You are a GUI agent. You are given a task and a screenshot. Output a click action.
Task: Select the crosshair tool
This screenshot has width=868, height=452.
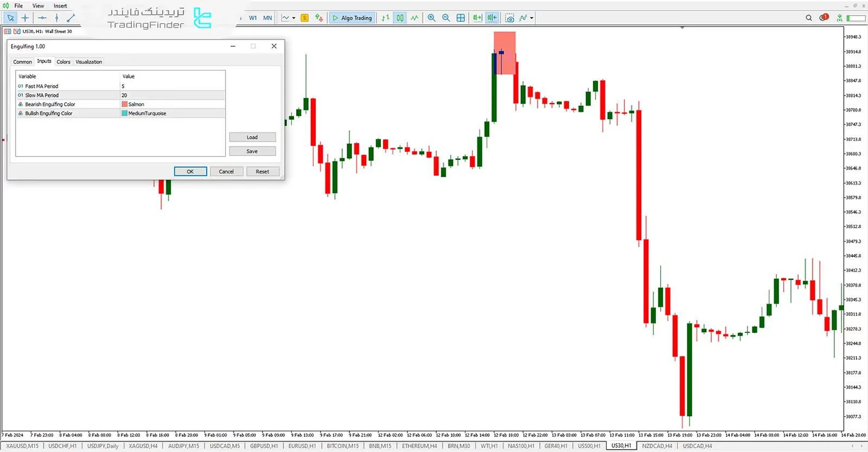pos(25,18)
